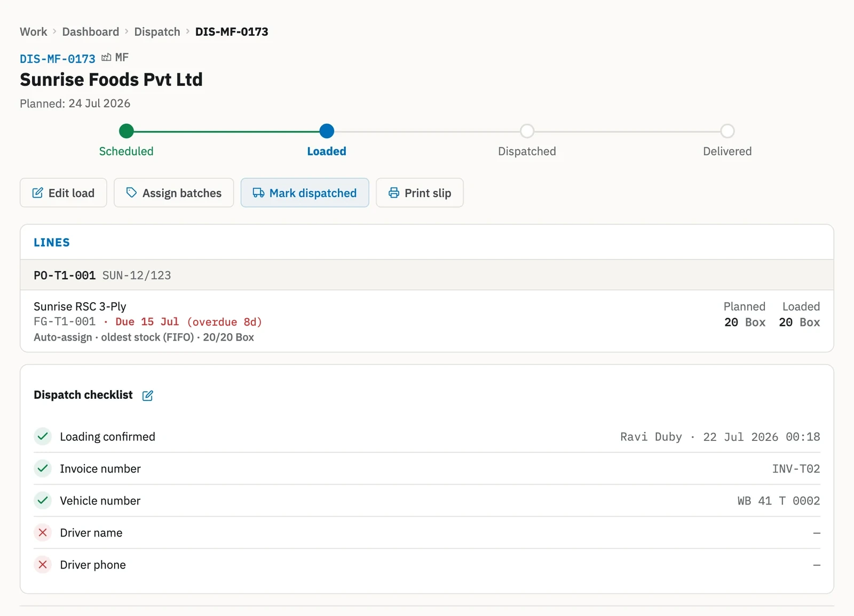Screen dimensions: 854x616
Task: Click the Planned 20 Box value
Action: click(x=745, y=322)
